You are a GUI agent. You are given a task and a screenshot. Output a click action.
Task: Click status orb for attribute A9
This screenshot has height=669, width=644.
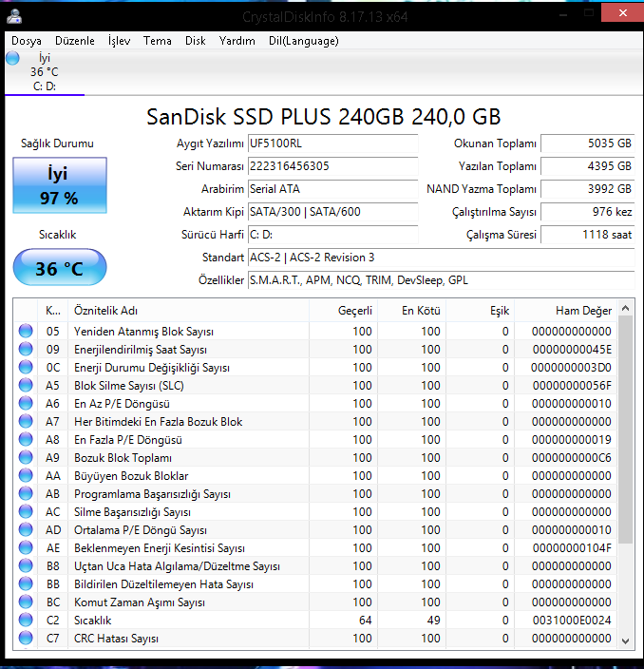(x=26, y=457)
